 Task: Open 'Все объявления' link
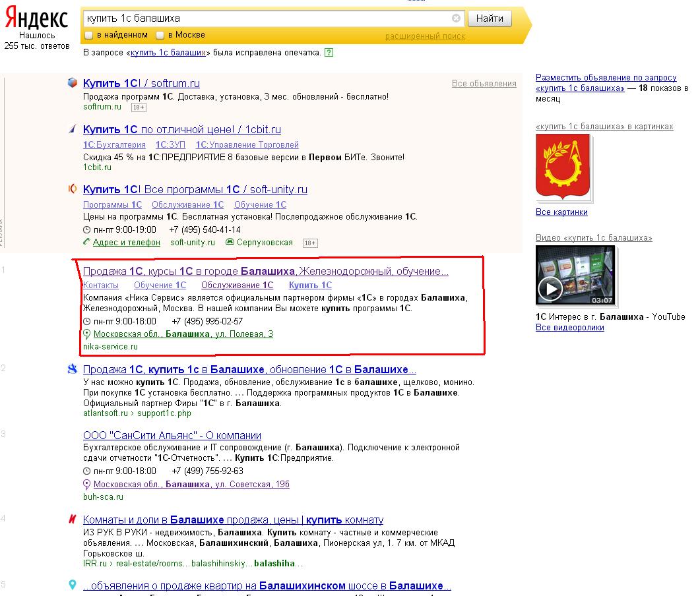point(484,84)
